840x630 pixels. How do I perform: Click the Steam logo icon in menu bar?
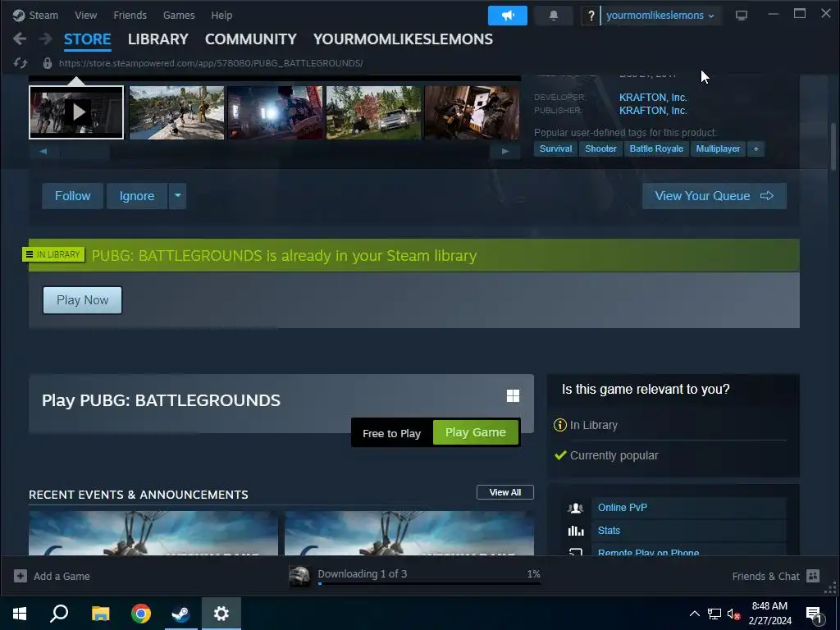click(19, 16)
